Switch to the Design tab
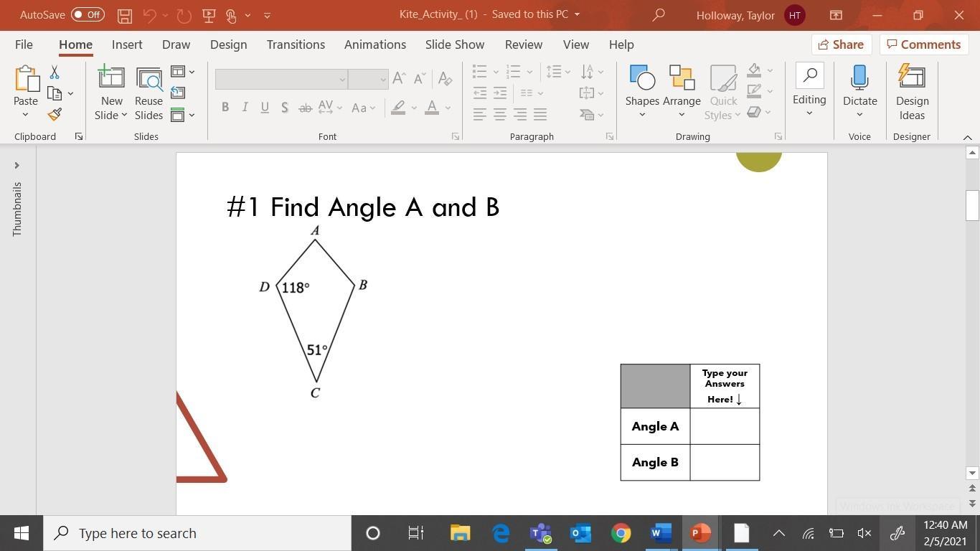 [228, 44]
